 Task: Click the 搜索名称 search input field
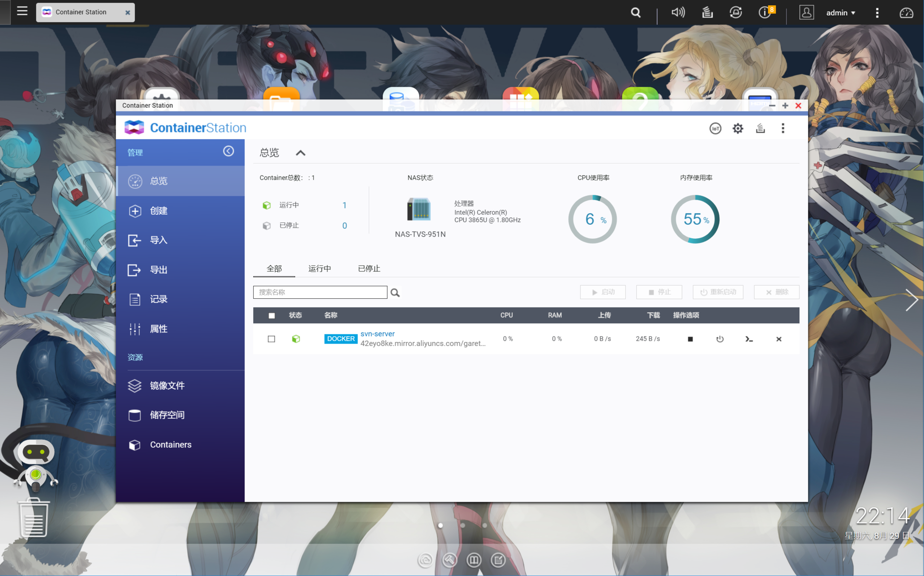(320, 292)
